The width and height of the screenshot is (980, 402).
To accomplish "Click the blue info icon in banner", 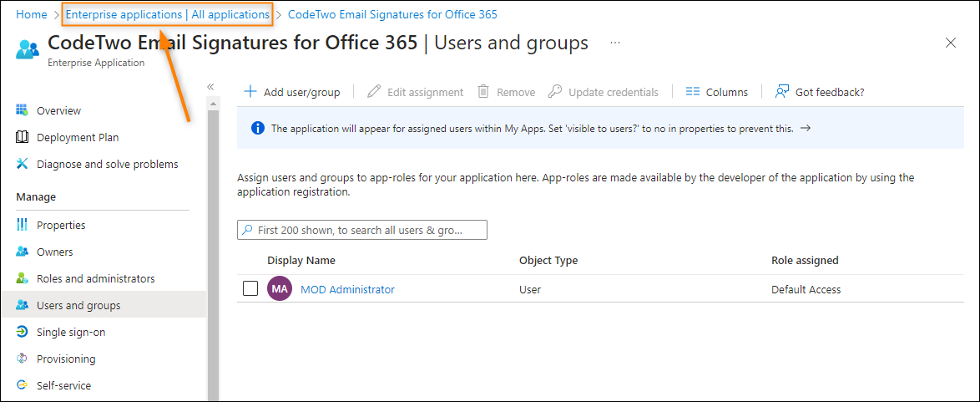I will [257, 128].
